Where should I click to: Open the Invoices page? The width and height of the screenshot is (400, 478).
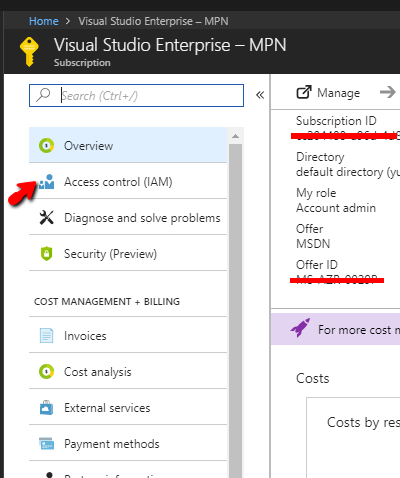128,336
